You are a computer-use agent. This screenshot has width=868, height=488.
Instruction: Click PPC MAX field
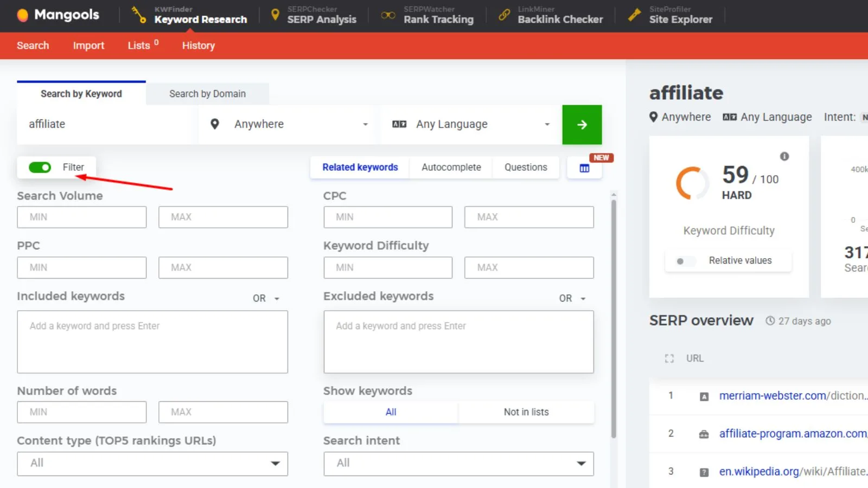(x=223, y=267)
